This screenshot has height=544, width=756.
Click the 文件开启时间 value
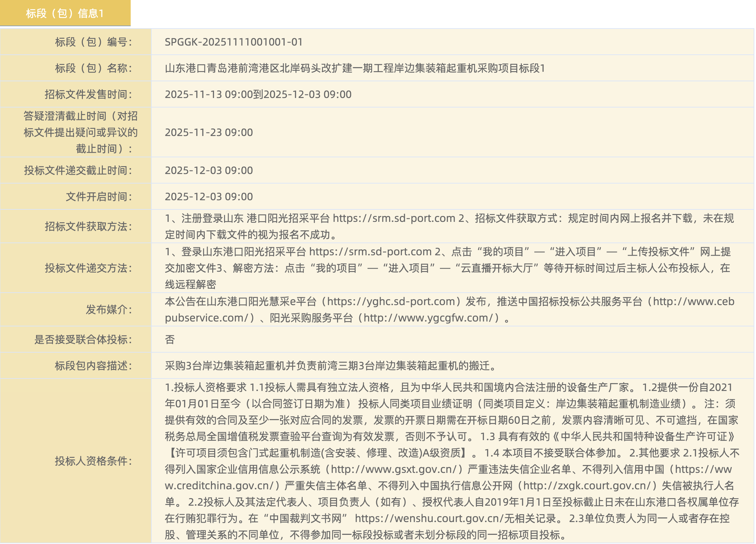pos(209,197)
